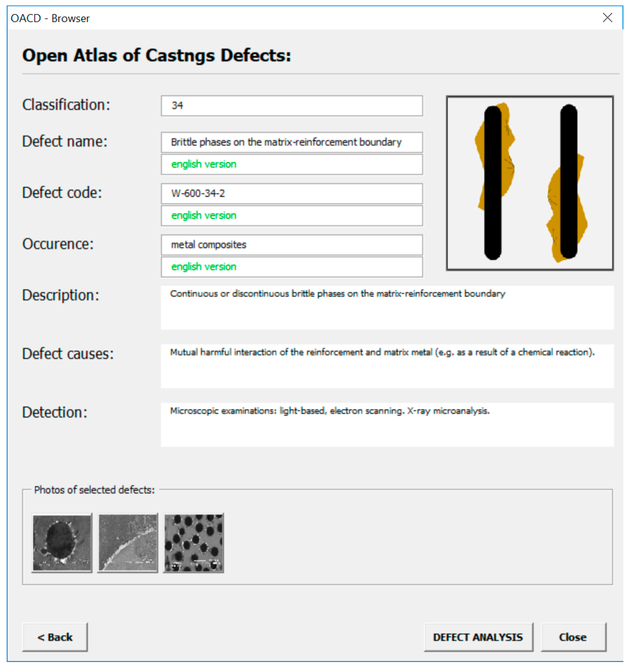Click the Classification field showing 34
The width and height of the screenshot is (631, 672).
tap(291, 106)
